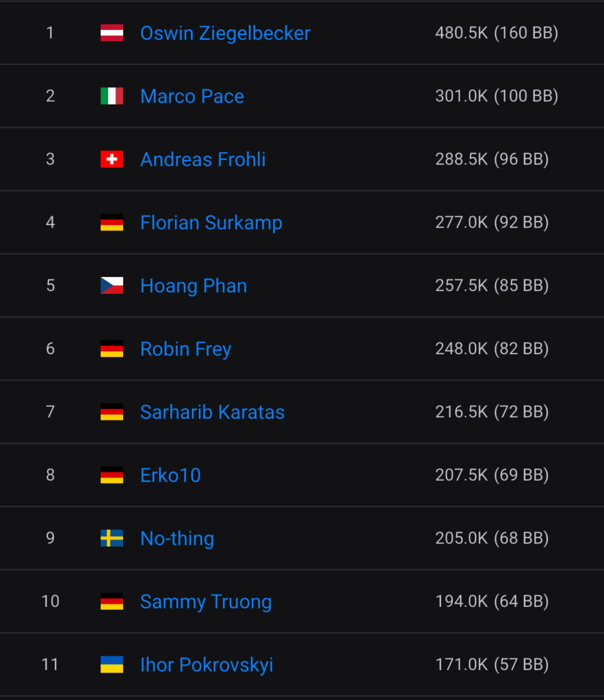Open Sarharib Karatas player profile

click(212, 412)
